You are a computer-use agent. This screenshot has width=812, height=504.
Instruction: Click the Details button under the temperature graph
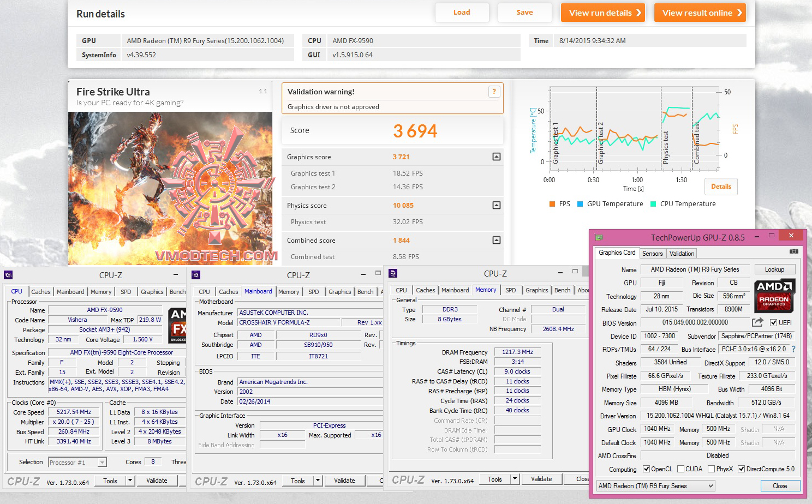pos(721,186)
